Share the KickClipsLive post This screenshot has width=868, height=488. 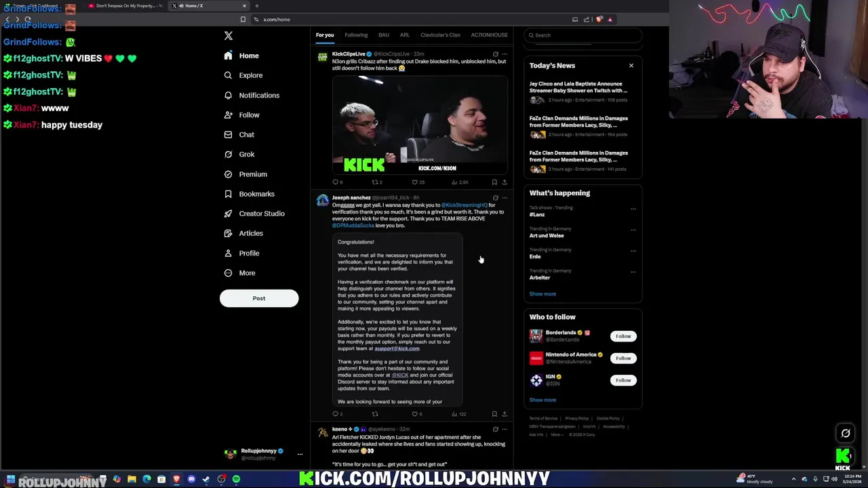(505, 182)
